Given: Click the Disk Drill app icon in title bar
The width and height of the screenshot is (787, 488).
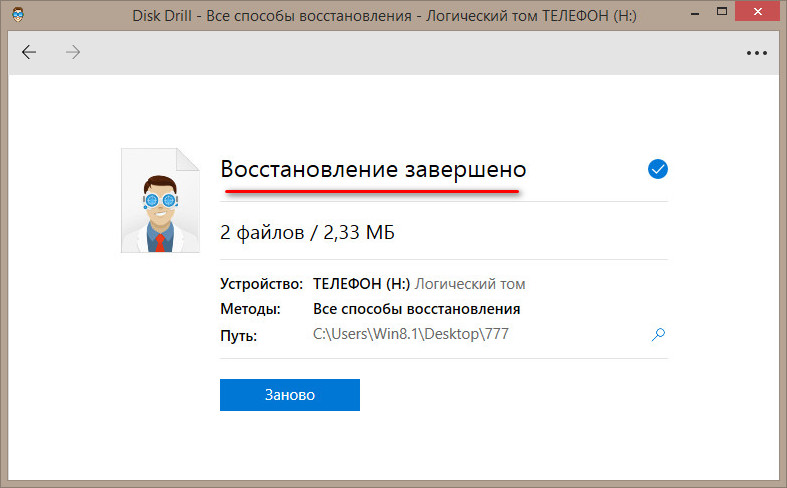Looking at the screenshot, I should click(19, 14).
